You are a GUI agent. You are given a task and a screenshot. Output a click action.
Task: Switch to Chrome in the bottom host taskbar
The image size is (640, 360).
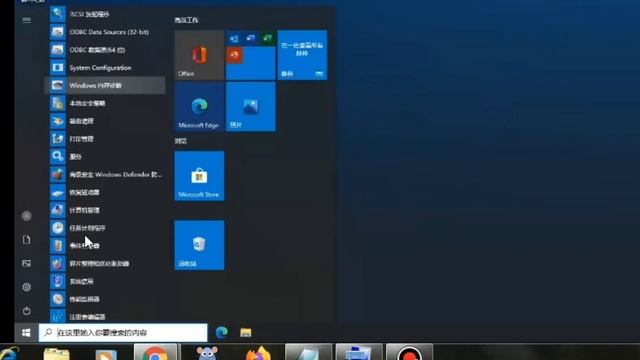(155, 352)
